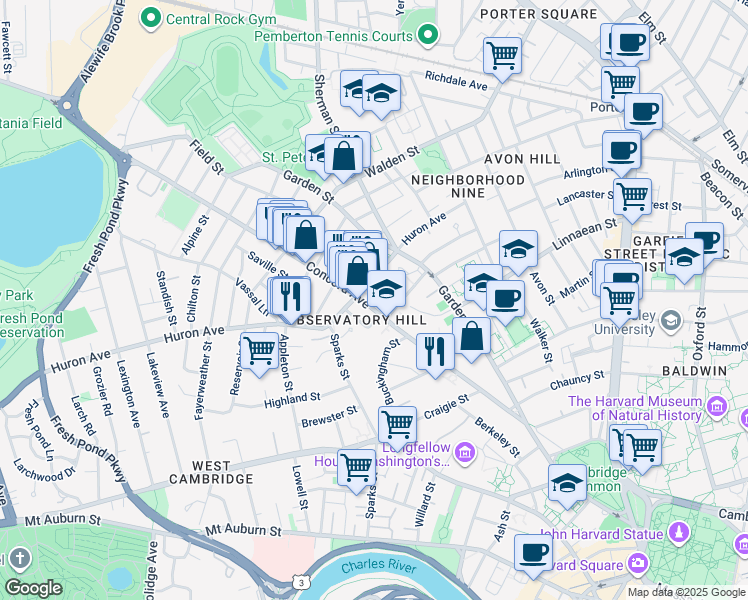Screen dimensions: 748x600
Task: Click the Central Rock Gym location pin
Action: tap(151, 19)
